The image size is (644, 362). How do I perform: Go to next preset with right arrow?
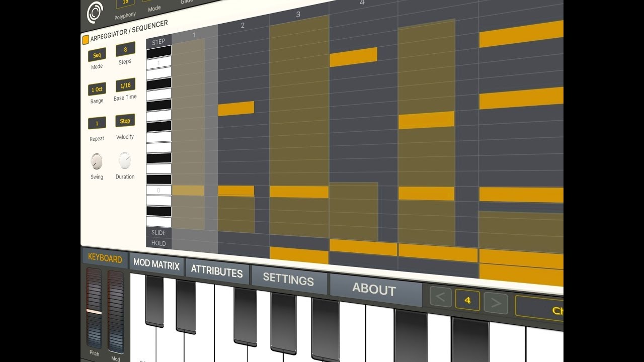(x=496, y=303)
